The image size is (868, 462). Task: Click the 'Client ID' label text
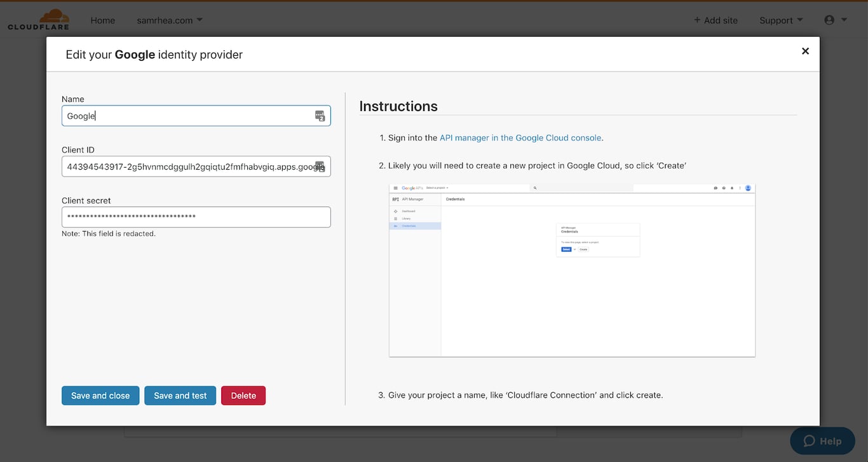click(78, 150)
